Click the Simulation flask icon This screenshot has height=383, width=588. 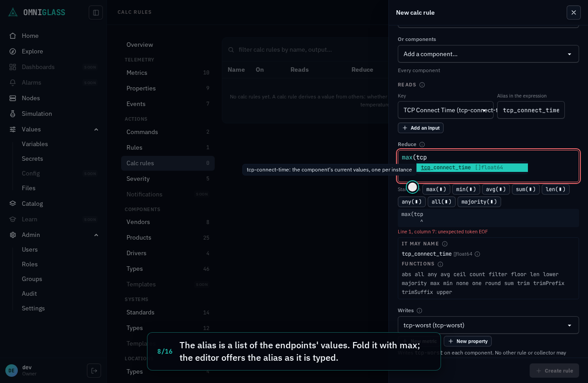[x=13, y=114]
